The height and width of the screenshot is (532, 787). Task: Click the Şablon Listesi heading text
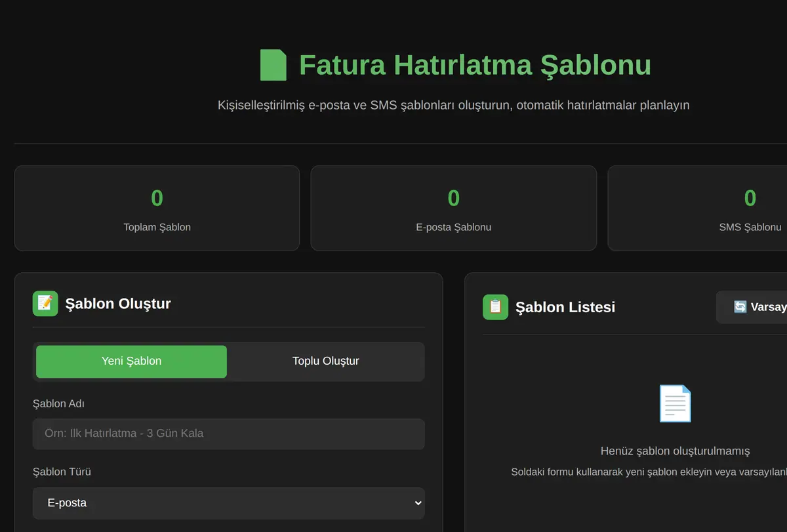565,307
